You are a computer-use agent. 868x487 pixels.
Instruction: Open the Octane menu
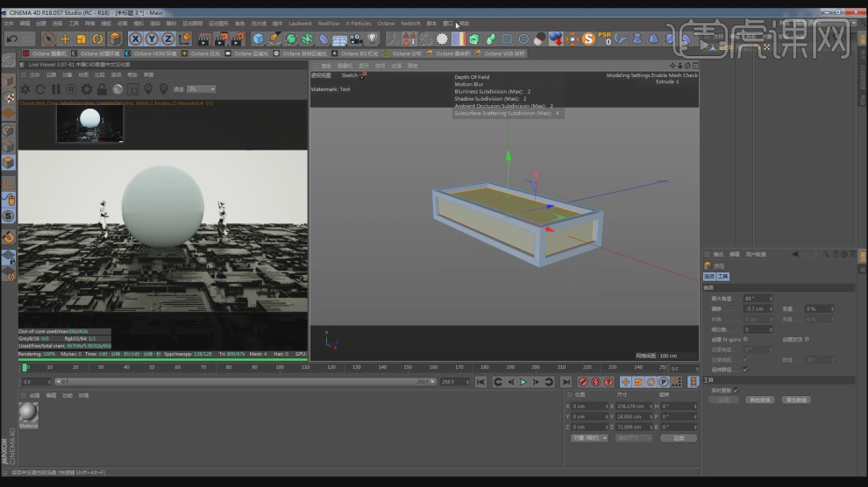386,24
